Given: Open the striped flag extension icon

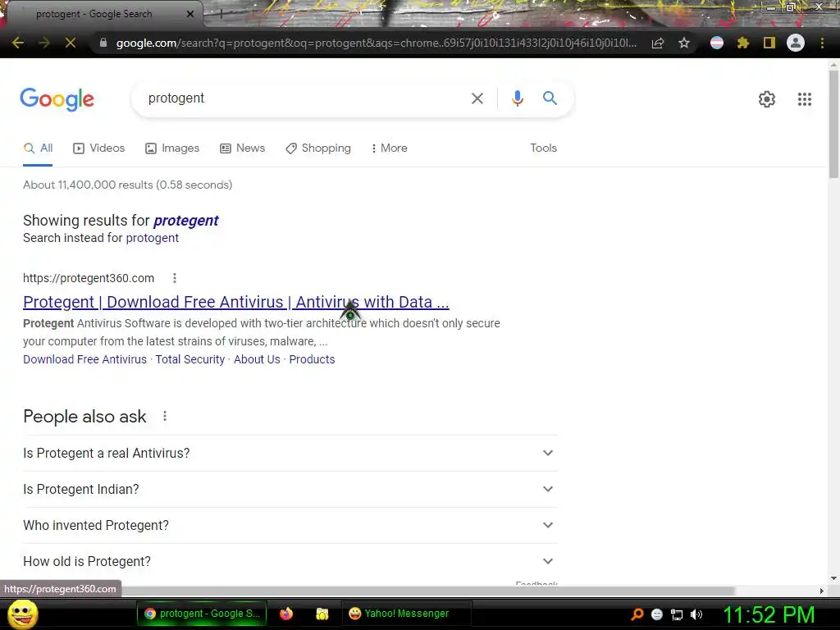Looking at the screenshot, I should pyautogui.click(x=717, y=43).
